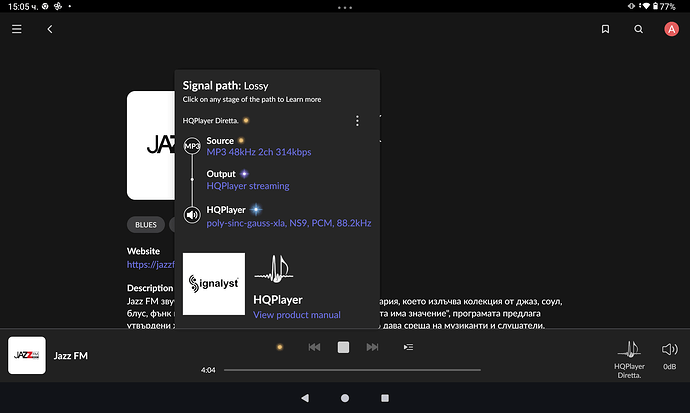Click the purple enhanced star beside Output
The image size is (690, 413).
(x=244, y=174)
